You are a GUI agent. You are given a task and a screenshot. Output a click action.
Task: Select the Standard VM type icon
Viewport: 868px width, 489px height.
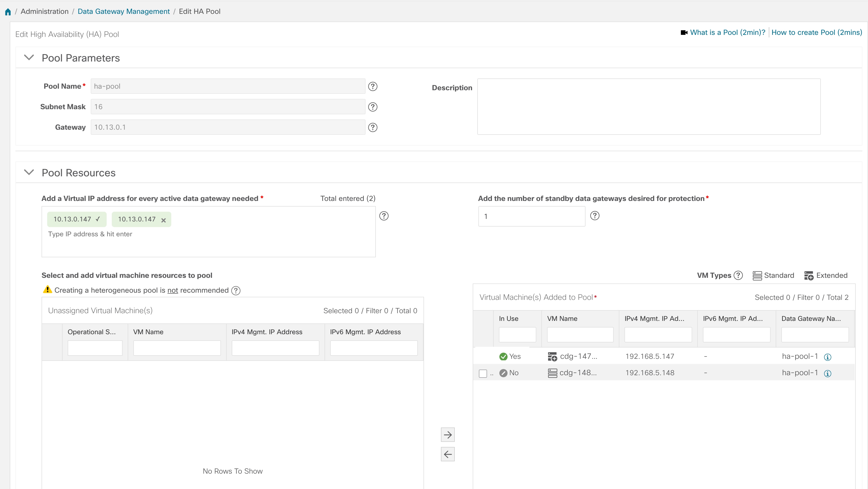pos(757,275)
